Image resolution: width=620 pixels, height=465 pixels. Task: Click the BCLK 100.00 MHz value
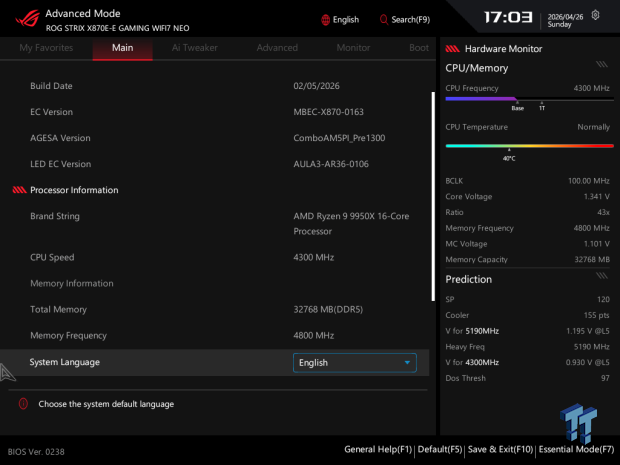(588, 181)
